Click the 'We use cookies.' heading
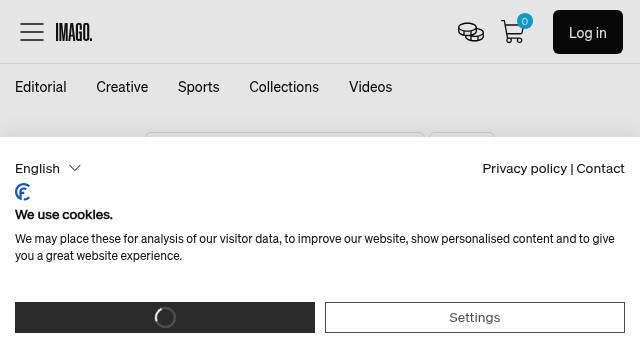The width and height of the screenshot is (640, 360). pos(64,215)
